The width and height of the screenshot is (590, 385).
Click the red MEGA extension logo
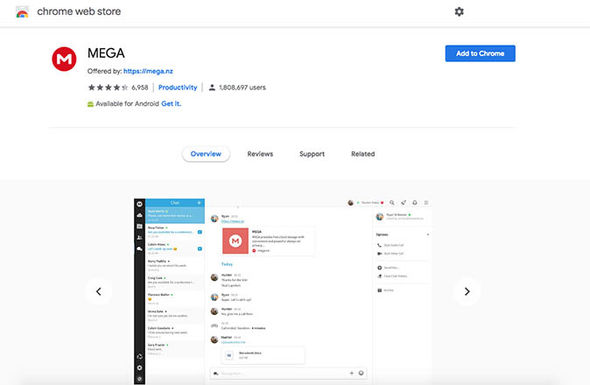[64, 59]
